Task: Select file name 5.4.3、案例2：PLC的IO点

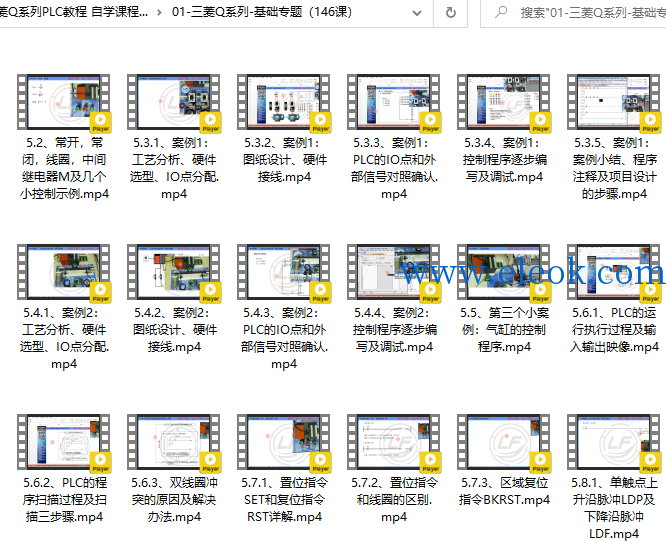Action: (284, 338)
